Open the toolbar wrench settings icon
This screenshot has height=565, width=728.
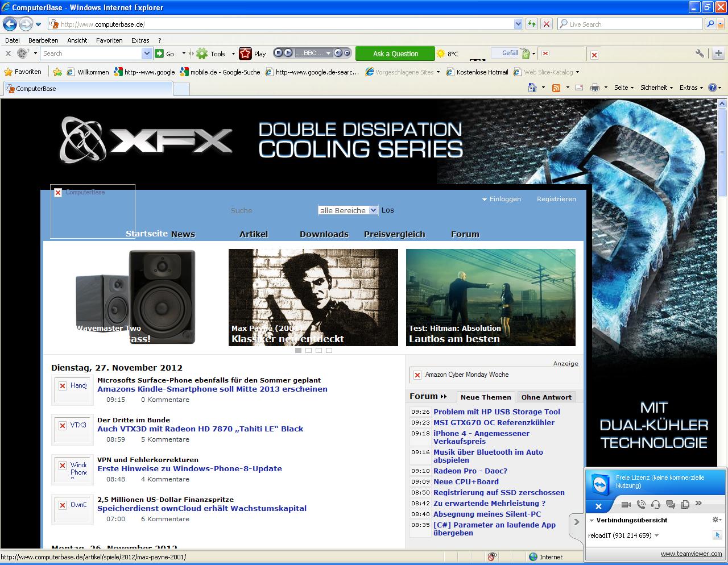click(x=700, y=53)
